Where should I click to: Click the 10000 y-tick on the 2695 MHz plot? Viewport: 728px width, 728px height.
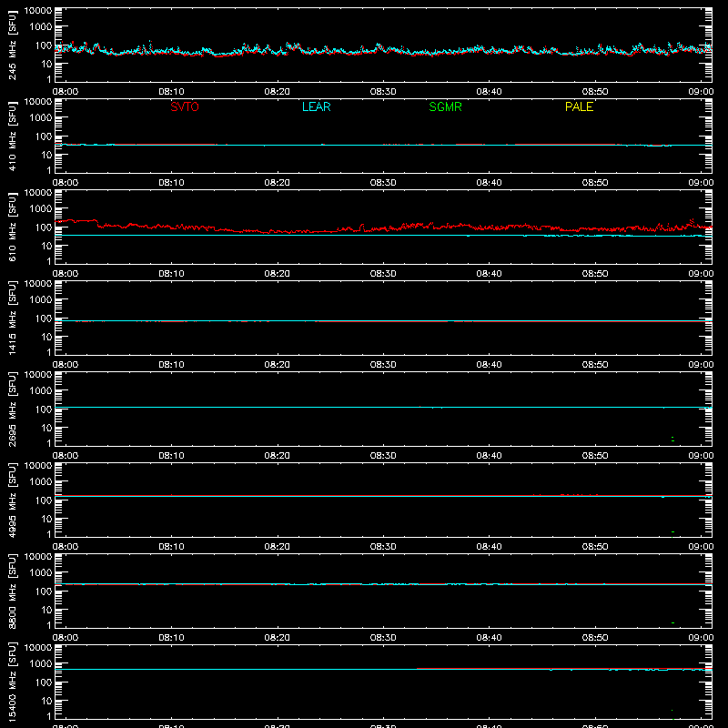click(x=38, y=375)
